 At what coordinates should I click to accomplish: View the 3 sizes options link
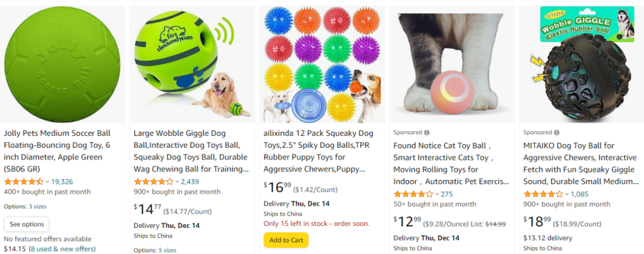(x=38, y=206)
